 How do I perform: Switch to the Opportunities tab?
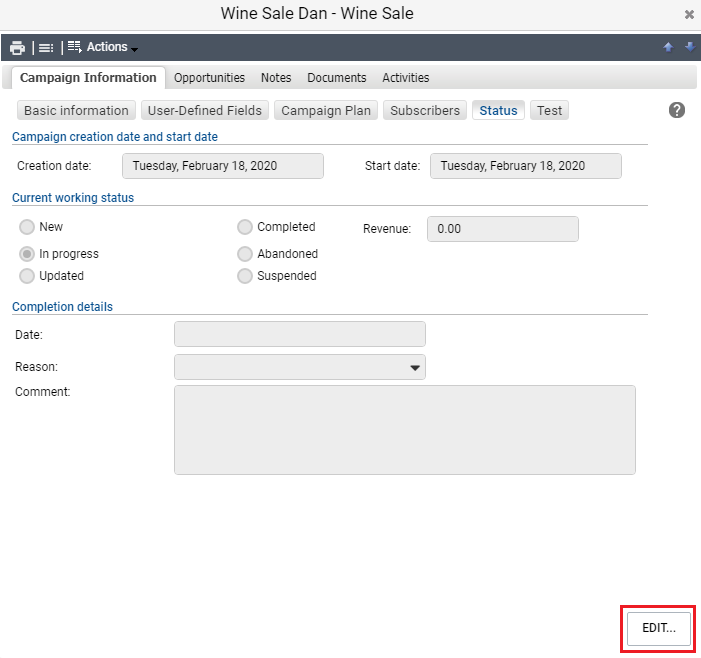tap(209, 78)
